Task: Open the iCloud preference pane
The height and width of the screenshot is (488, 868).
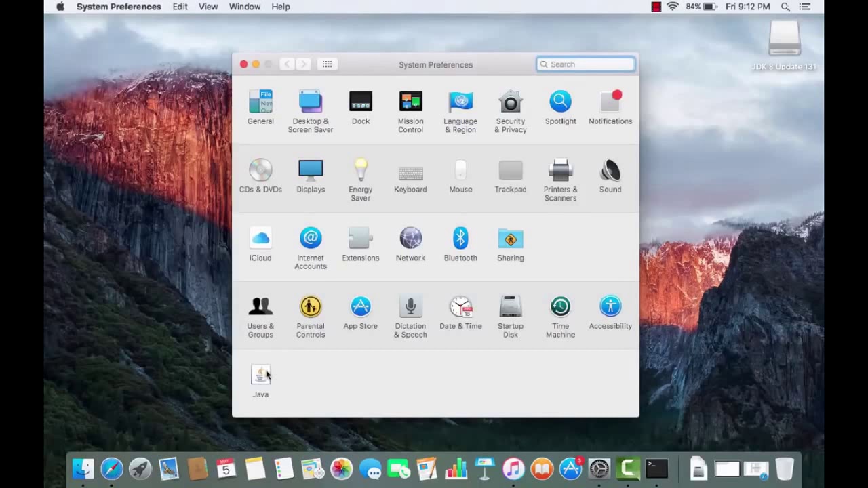Action: tap(260, 244)
